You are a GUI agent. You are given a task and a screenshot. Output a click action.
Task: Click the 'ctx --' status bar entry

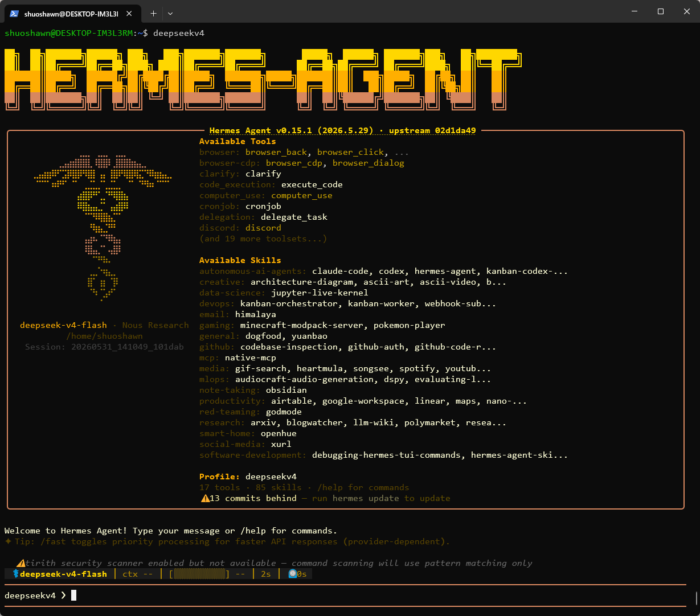pos(138,574)
